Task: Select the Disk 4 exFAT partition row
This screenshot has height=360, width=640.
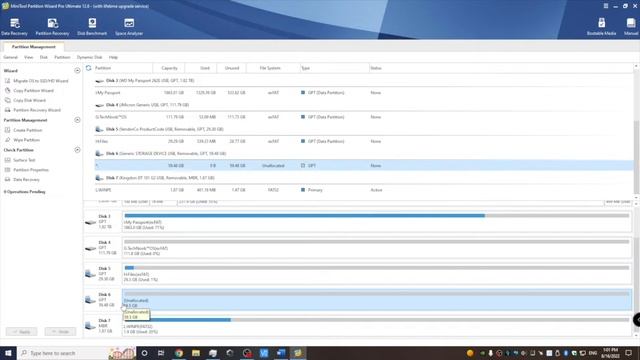Action: coord(363,117)
